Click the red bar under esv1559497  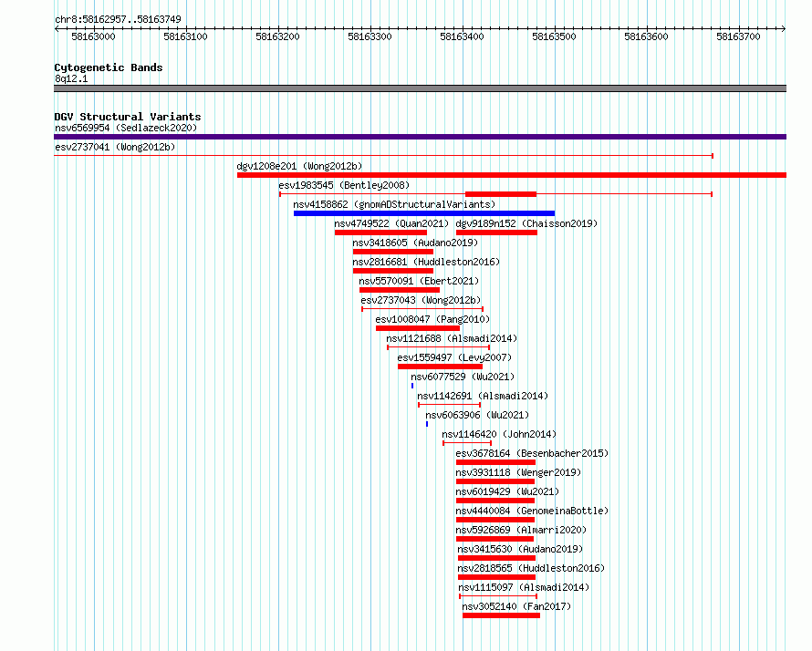[x=440, y=367]
